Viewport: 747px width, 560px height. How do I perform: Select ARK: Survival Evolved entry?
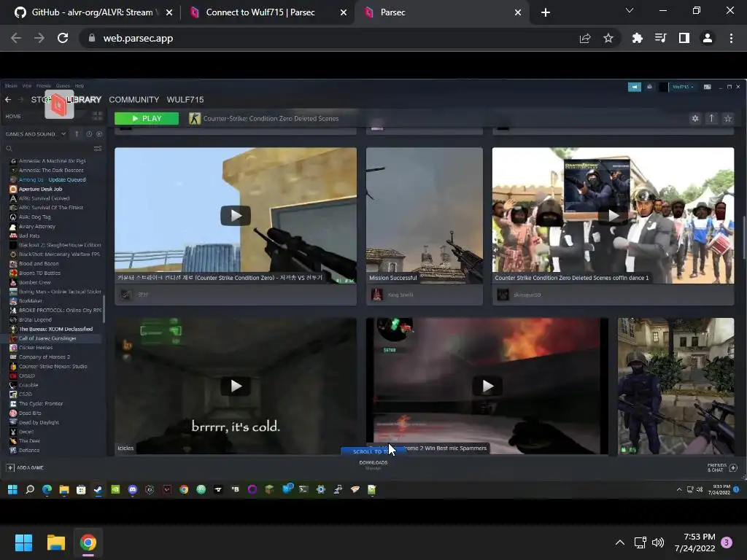pyautogui.click(x=44, y=198)
